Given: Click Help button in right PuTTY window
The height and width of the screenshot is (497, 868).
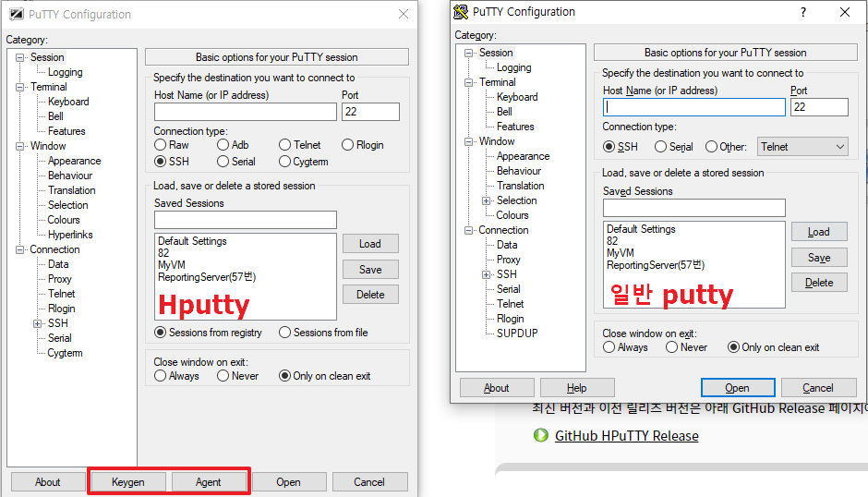Looking at the screenshot, I should 577,388.
